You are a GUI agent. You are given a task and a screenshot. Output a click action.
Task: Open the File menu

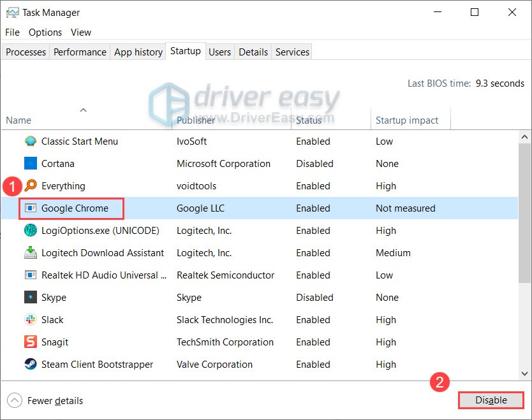pyautogui.click(x=12, y=32)
